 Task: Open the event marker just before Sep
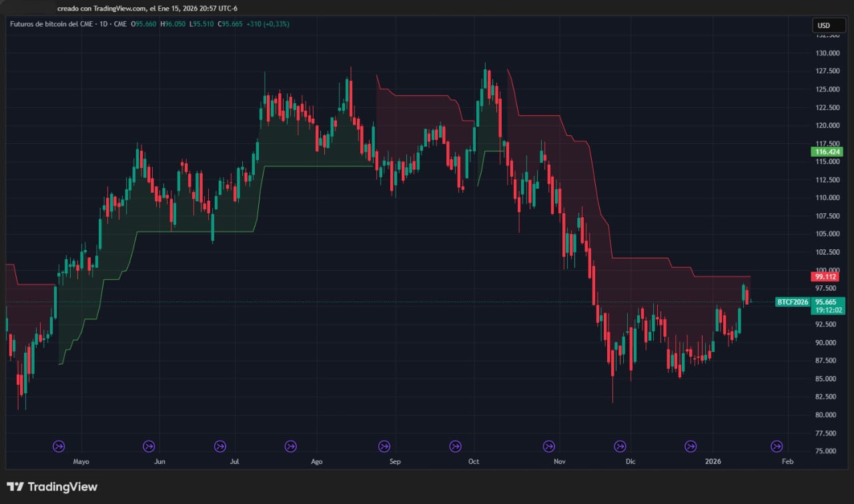384,446
